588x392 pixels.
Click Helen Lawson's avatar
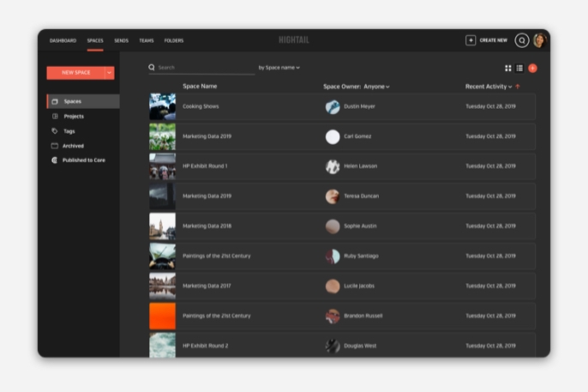333,166
